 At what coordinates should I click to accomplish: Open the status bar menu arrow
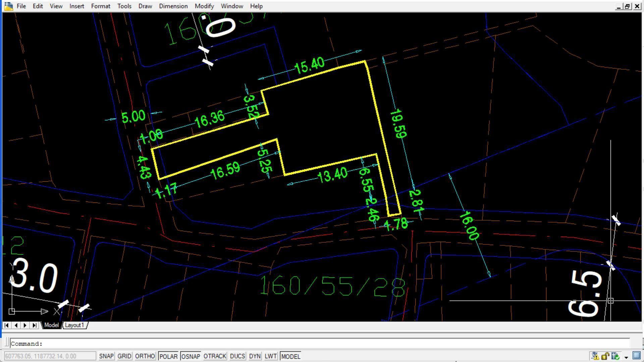point(626,357)
